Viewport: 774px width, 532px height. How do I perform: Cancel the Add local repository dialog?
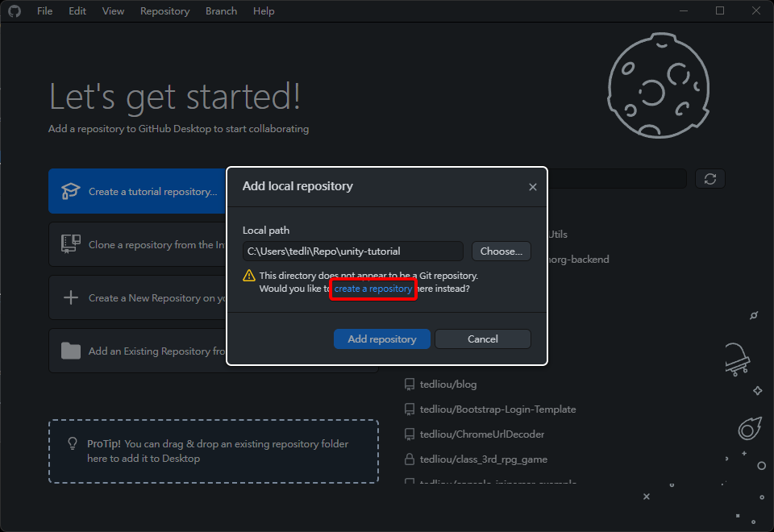coord(483,339)
